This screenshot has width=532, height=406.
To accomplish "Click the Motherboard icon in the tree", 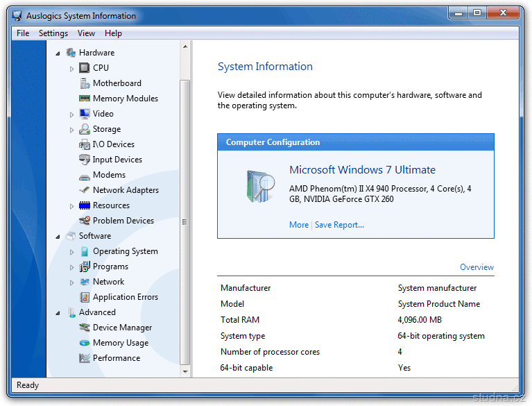I will (84, 83).
